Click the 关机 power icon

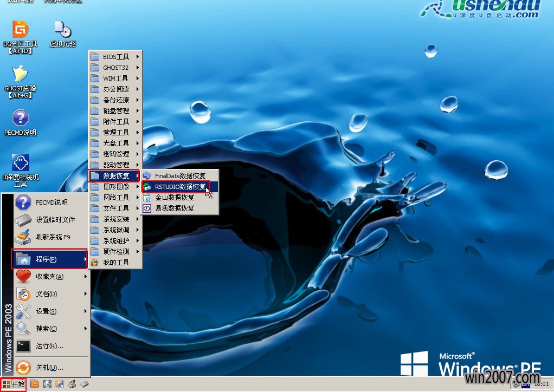click(23, 368)
